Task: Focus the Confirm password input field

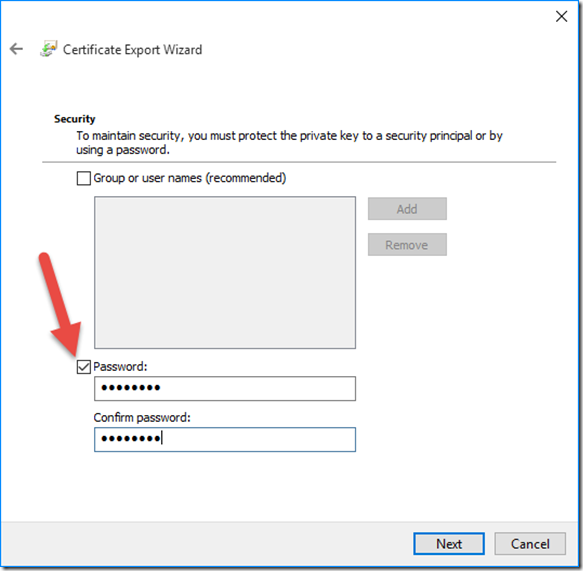Action: point(225,439)
